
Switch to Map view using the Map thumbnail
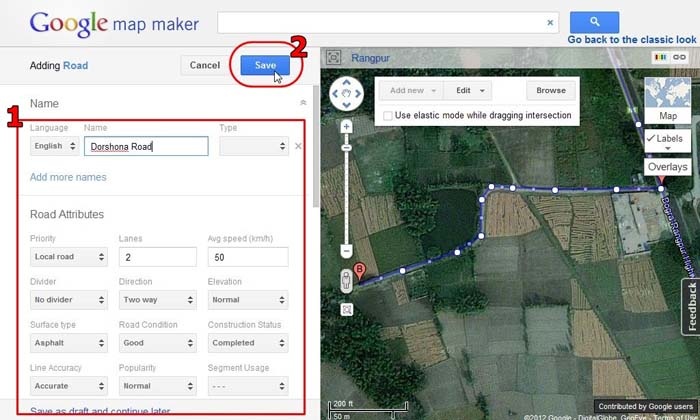click(x=667, y=100)
